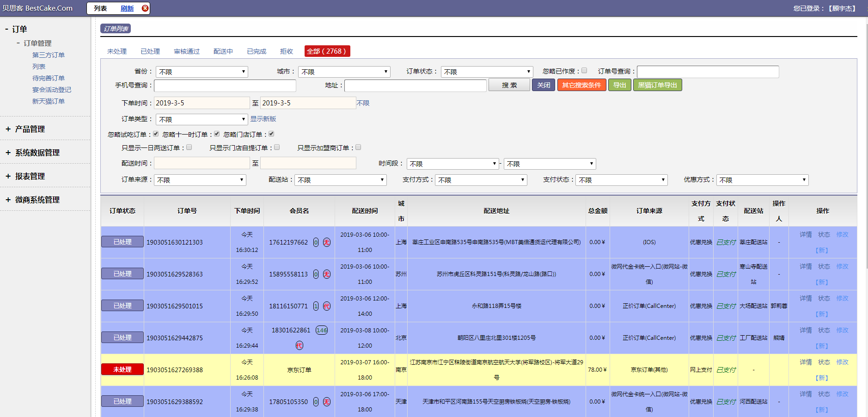The height and width of the screenshot is (417, 868).
Task: Enable 只显示一日两送订单 checkbox
Action: (189, 147)
